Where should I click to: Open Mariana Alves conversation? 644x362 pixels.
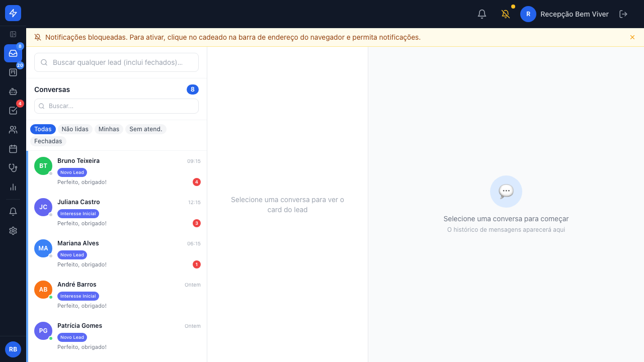117,254
